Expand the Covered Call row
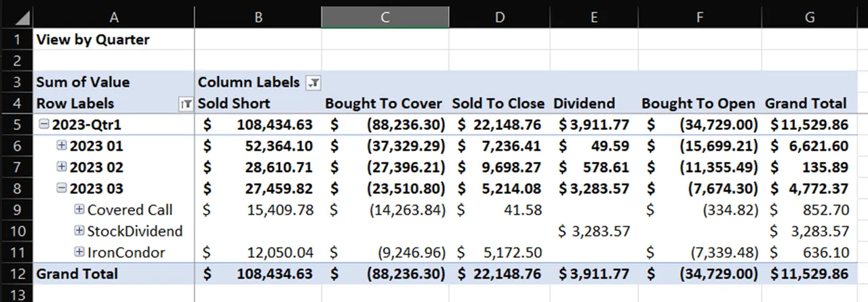This screenshot has width=868, height=302. 80,210
